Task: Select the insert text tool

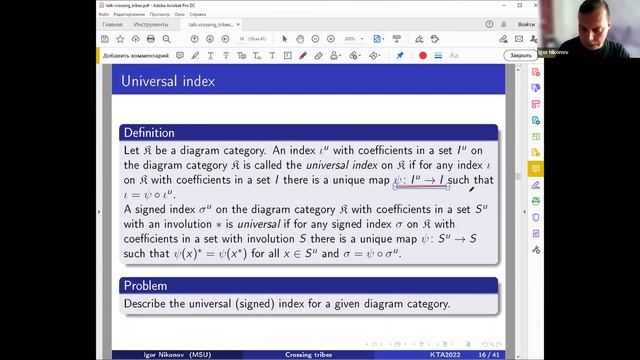Action: pyautogui.click(x=257, y=56)
